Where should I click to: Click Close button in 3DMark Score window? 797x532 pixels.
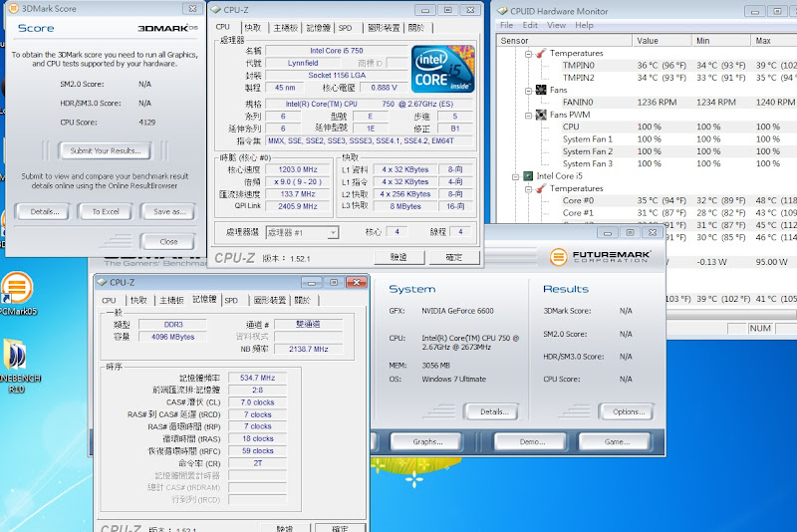point(168,242)
